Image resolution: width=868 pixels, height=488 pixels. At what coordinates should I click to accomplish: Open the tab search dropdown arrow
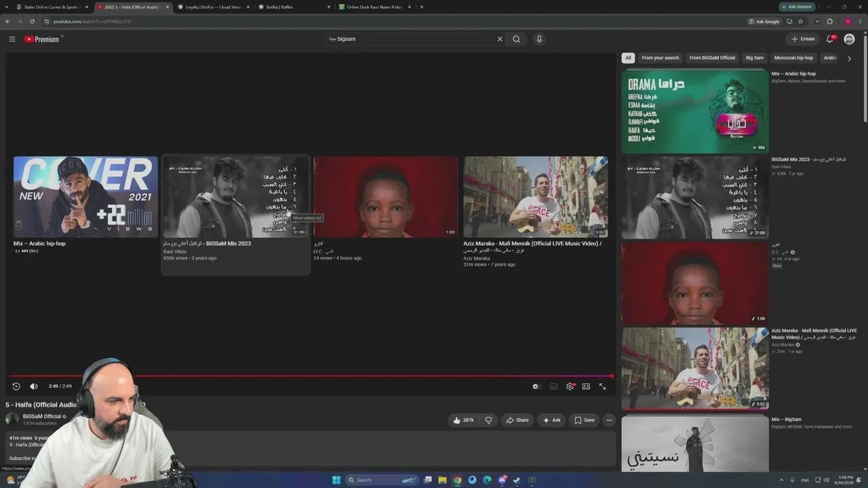pyautogui.click(x=6, y=7)
